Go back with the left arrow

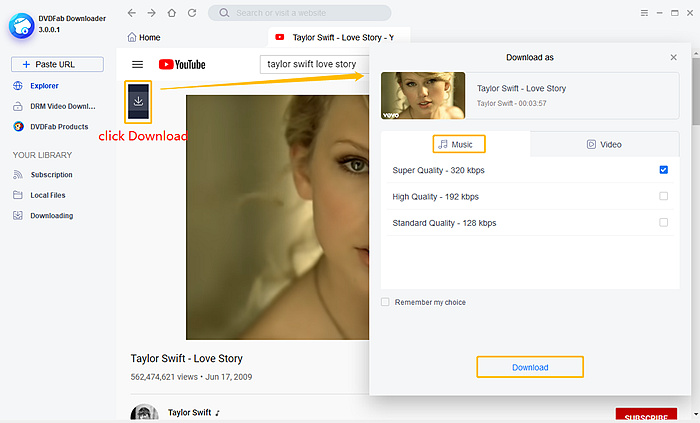pyautogui.click(x=132, y=13)
